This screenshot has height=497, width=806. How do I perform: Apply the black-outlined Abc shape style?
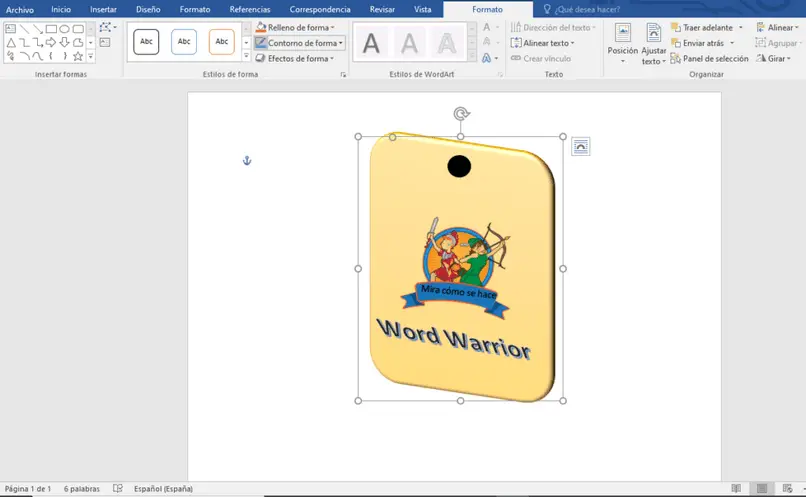click(146, 42)
